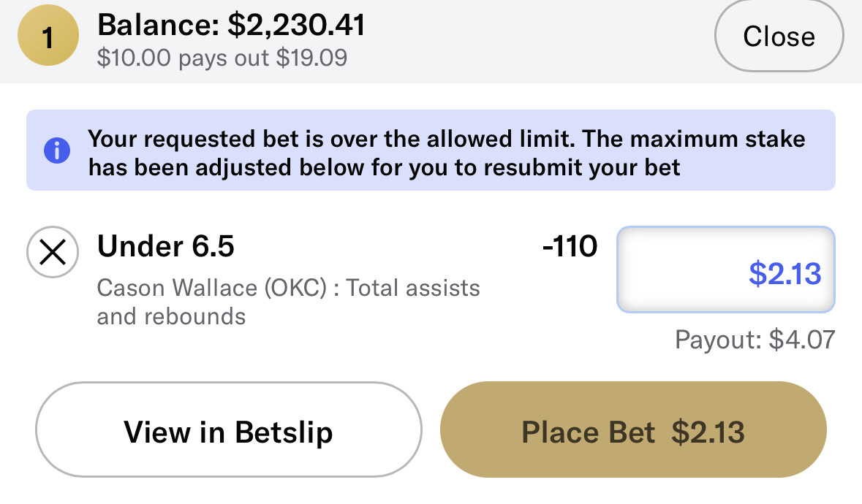This screenshot has width=862, height=504.
Task: Click the -110 odds value
Action: (570, 248)
